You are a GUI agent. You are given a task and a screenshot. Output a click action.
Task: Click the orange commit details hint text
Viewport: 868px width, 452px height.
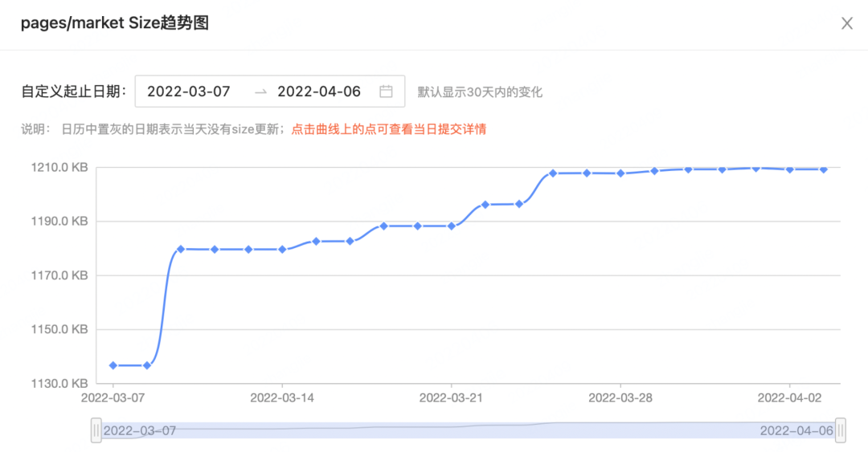389,129
